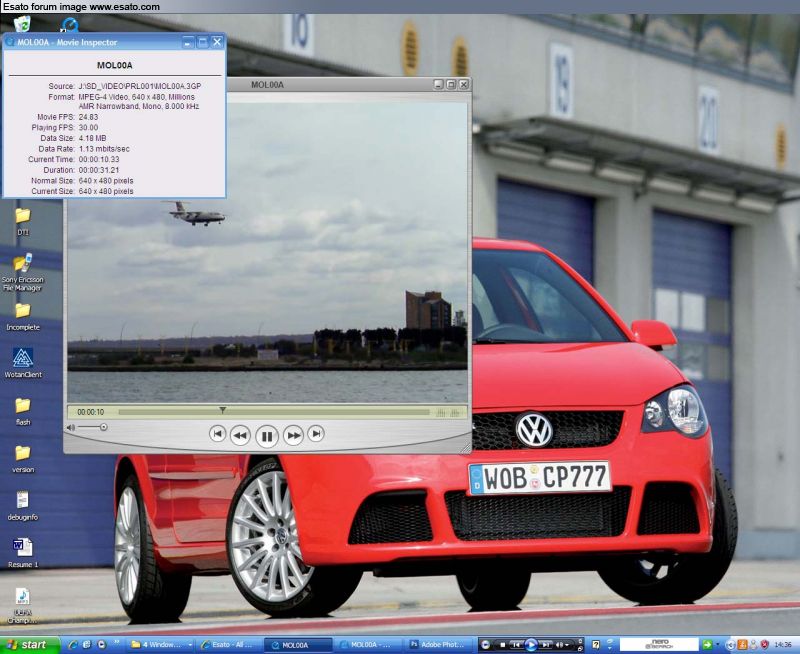800x654 pixels.
Task: Pause the MOL00A movie playback
Action: pyautogui.click(x=267, y=436)
